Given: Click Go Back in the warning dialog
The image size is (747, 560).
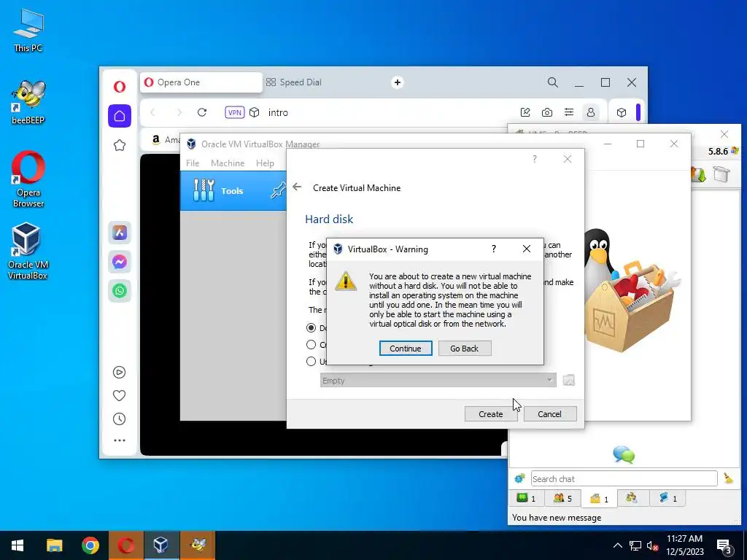Looking at the screenshot, I should pyautogui.click(x=465, y=348).
